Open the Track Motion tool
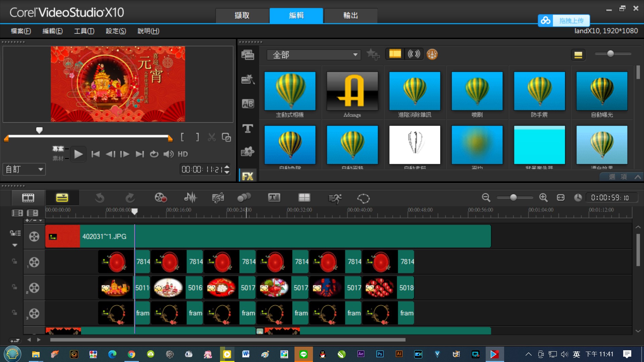 244,198
